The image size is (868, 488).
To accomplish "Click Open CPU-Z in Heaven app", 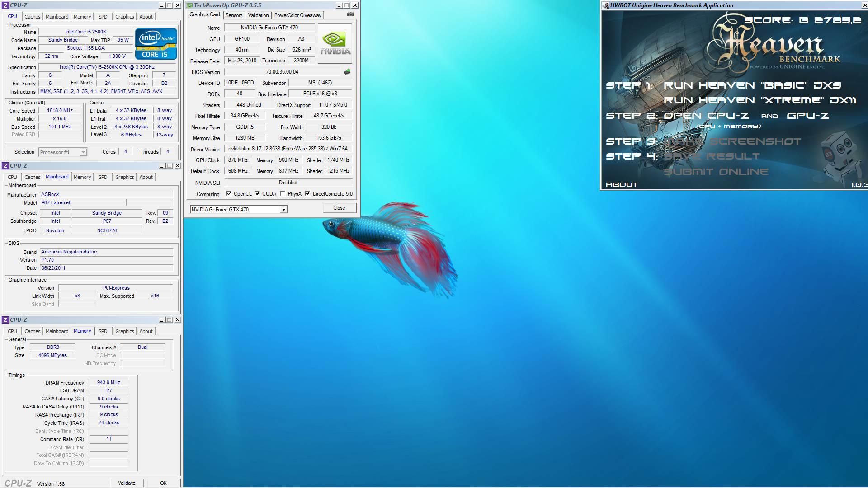I will pos(706,116).
